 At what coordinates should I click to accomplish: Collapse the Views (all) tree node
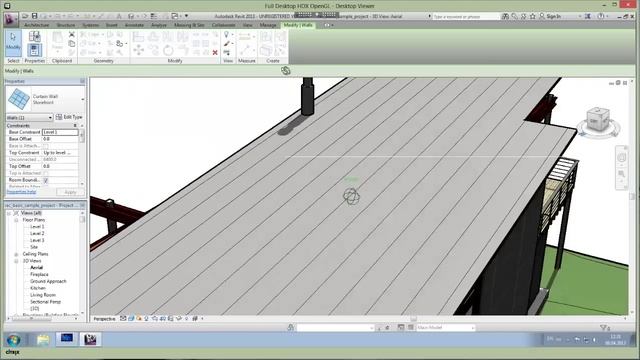pos(9,213)
